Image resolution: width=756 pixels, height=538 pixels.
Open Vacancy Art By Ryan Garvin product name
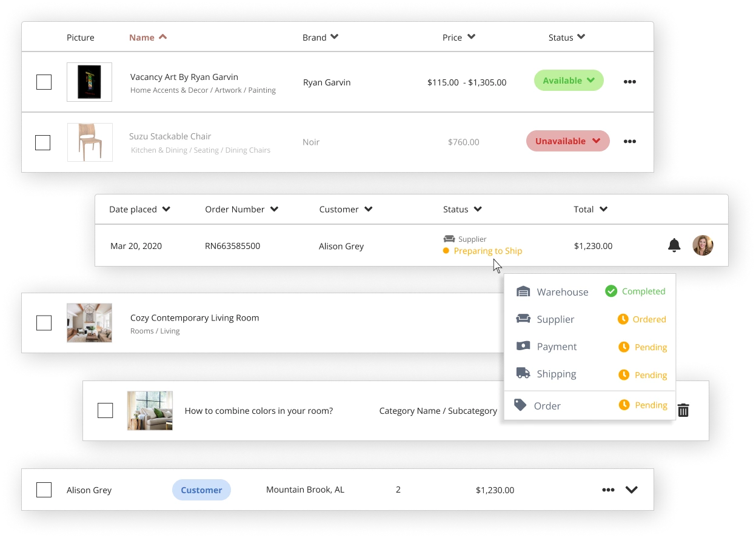click(184, 77)
